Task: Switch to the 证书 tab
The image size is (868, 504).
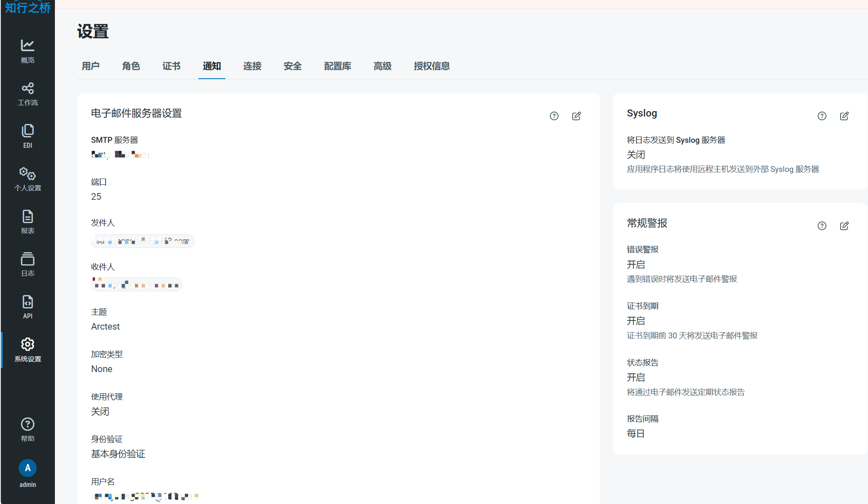Action: tap(171, 66)
